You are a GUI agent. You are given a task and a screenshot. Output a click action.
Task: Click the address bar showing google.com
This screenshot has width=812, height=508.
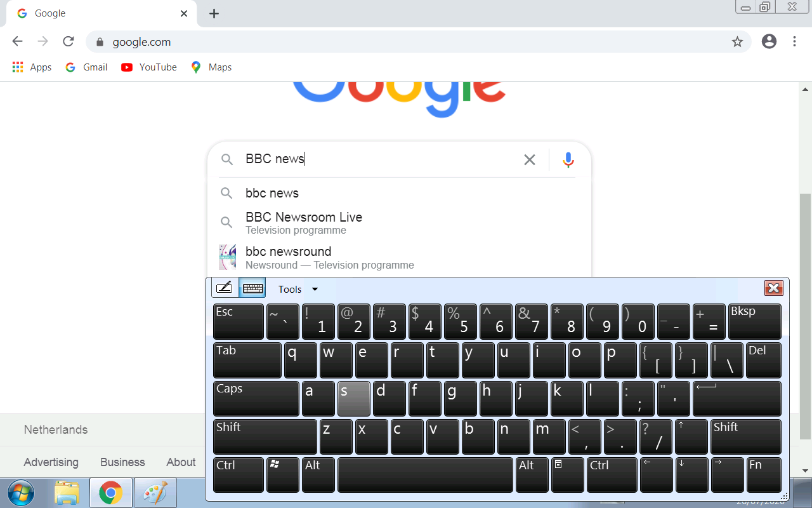coord(419,42)
